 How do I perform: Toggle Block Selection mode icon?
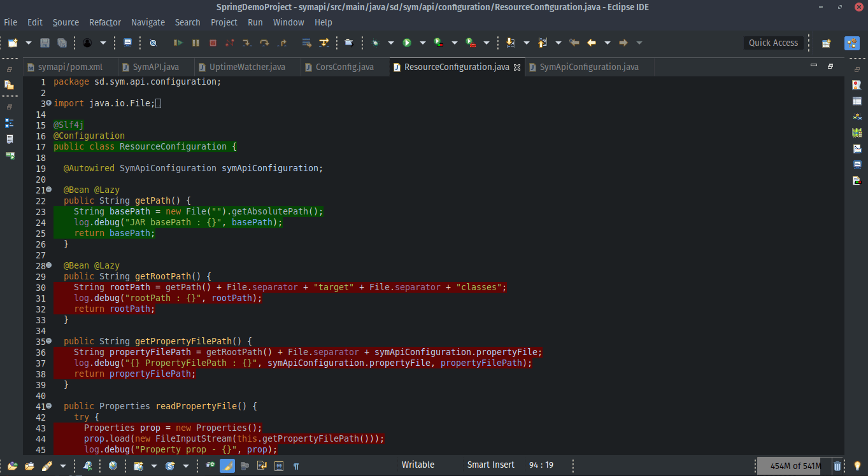click(278, 466)
